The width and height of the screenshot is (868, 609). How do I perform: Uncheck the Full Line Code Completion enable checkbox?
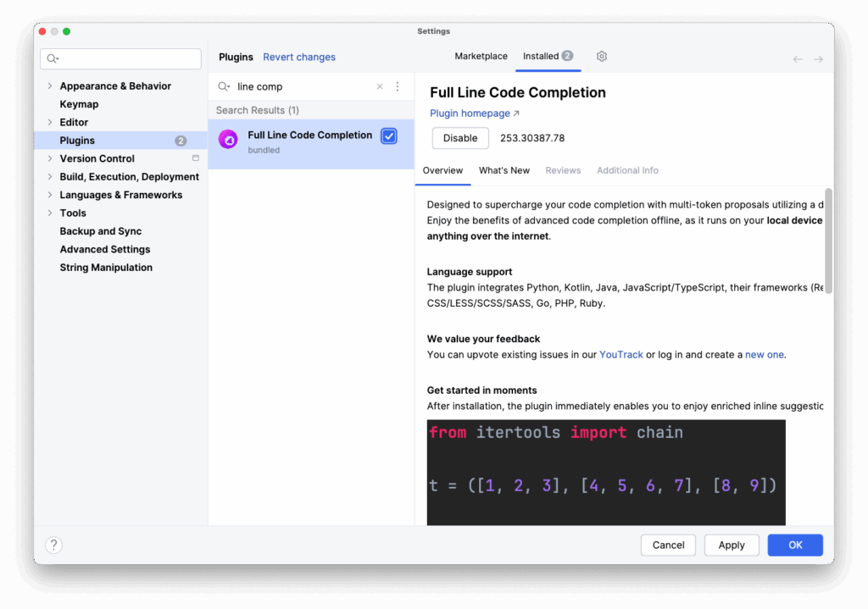[x=387, y=136]
